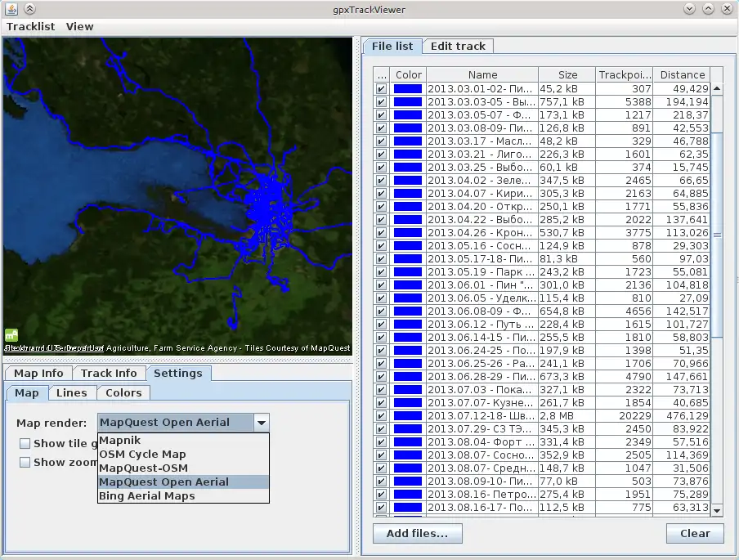The height and width of the screenshot is (560, 739).
Task: Open the Lines settings subtab
Action: click(x=72, y=392)
